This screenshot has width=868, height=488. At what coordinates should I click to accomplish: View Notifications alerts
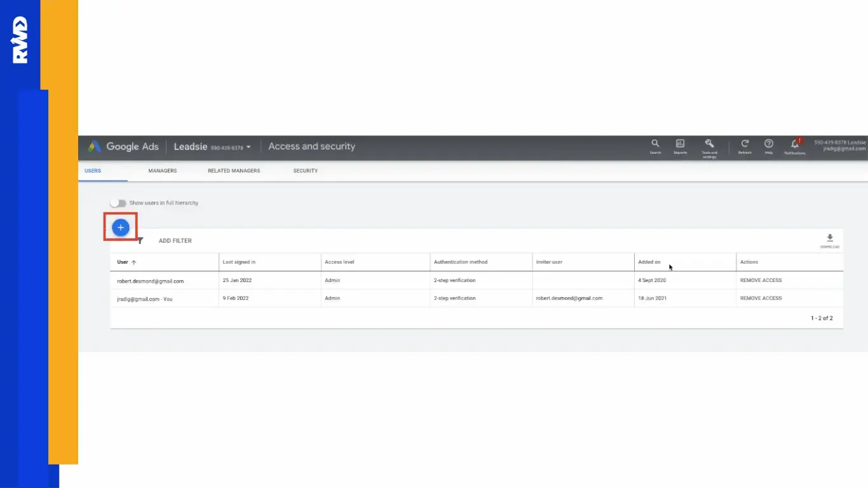pyautogui.click(x=794, y=145)
